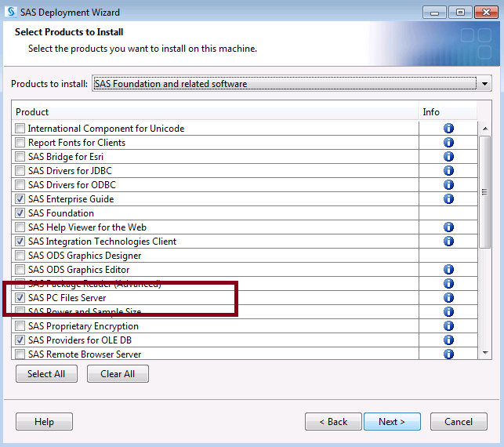Check Report Fonts for Clients
Viewport: 504px width, 447px height.
(20, 143)
